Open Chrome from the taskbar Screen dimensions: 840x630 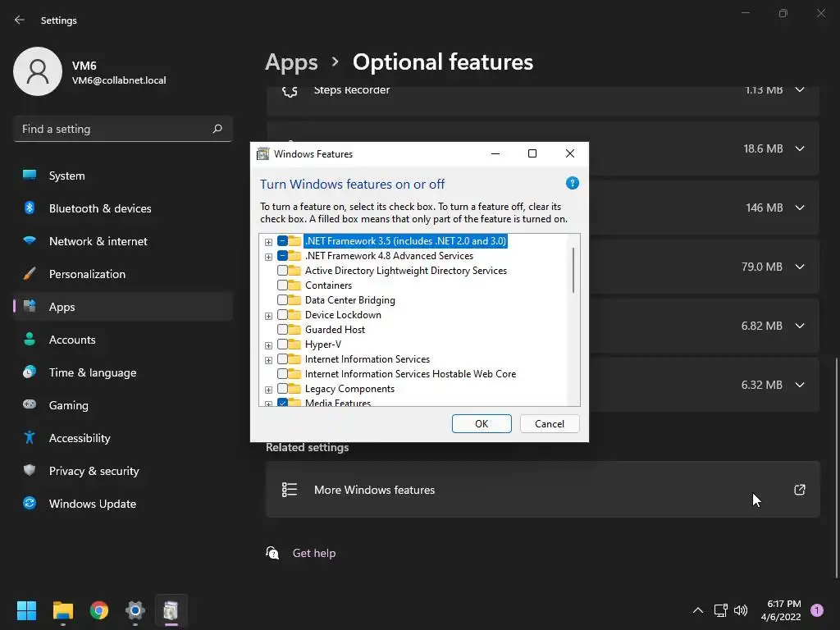(99, 610)
